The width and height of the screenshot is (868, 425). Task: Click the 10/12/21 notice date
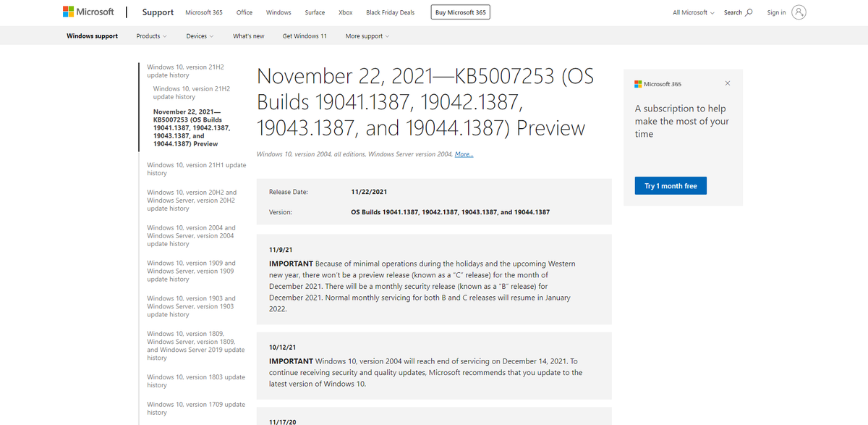[x=283, y=348]
